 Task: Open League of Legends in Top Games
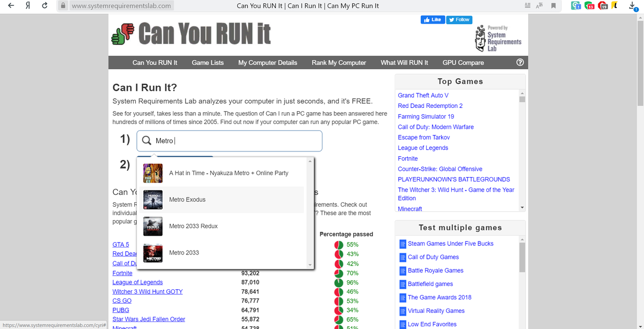pos(423,148)
